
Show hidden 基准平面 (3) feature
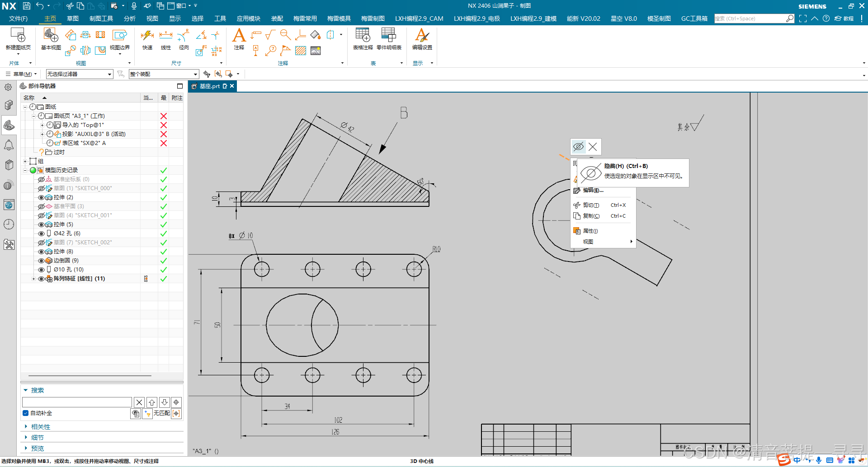[x=42, y=206]
